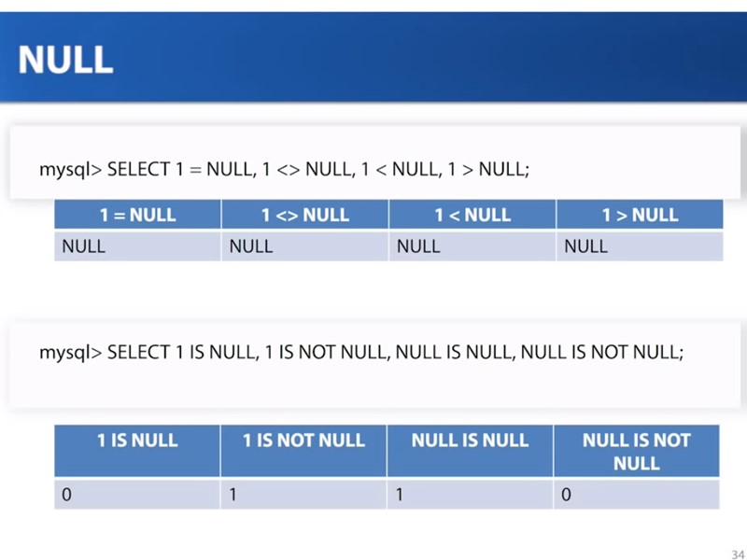Click the 1 cell under "1 IS NOT NULL"
The height and width of the screenshot is (560, 747).
[303, 494]
